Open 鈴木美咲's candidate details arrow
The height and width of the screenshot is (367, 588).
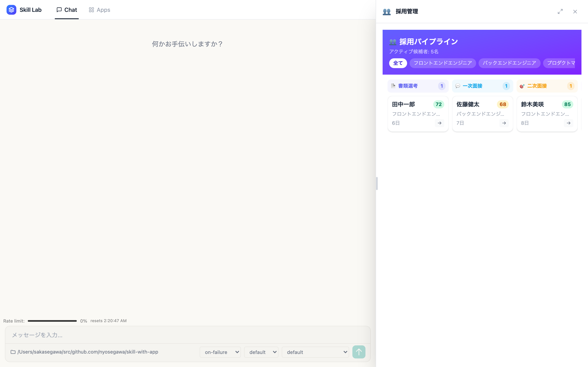568,123
